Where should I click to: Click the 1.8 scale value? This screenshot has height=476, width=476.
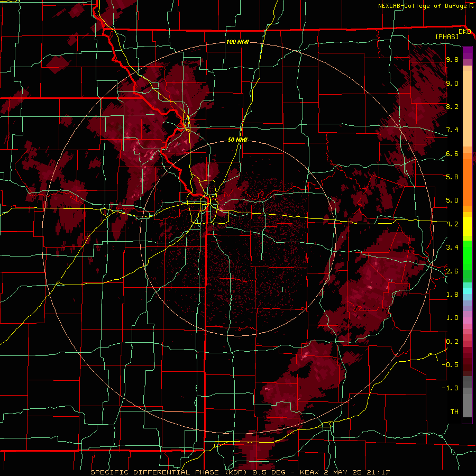pyautogui.click(x=452, y=294)
